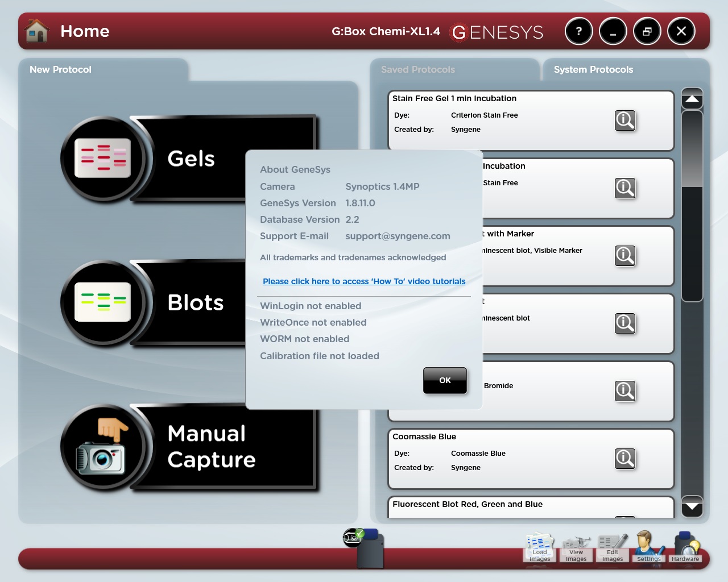Image resolution: width=728 pixels, height=582 pixels.
Task: Click 'WinLogin not enabled' status text
Action: (x=311, y=306)
